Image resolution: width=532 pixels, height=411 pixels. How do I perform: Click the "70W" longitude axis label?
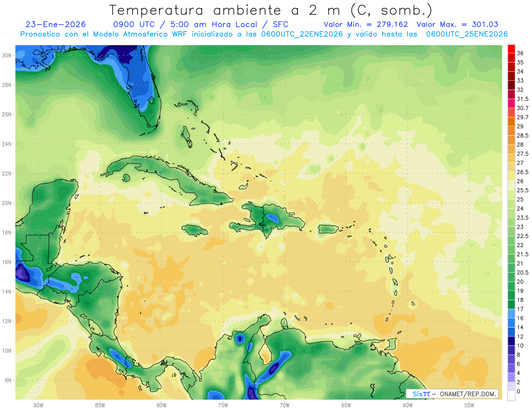tap(285, 405)
